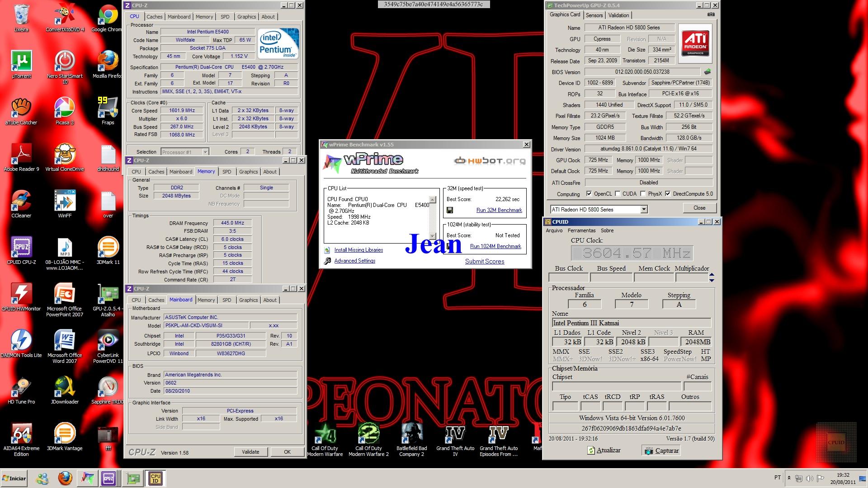Toggle PhysX checkbox in GPU-Z
This screenshot has height=488, width=868.
[x=643, y=194]
